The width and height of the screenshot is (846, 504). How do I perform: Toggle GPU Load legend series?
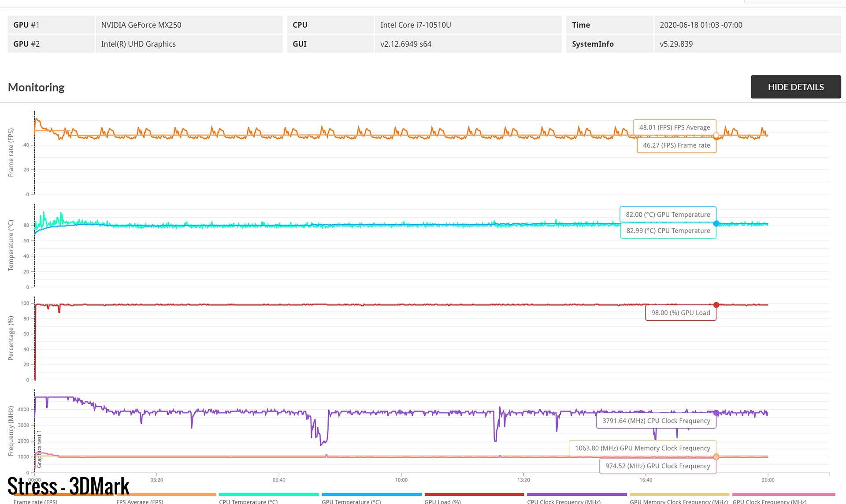click(x=442, y=501)
